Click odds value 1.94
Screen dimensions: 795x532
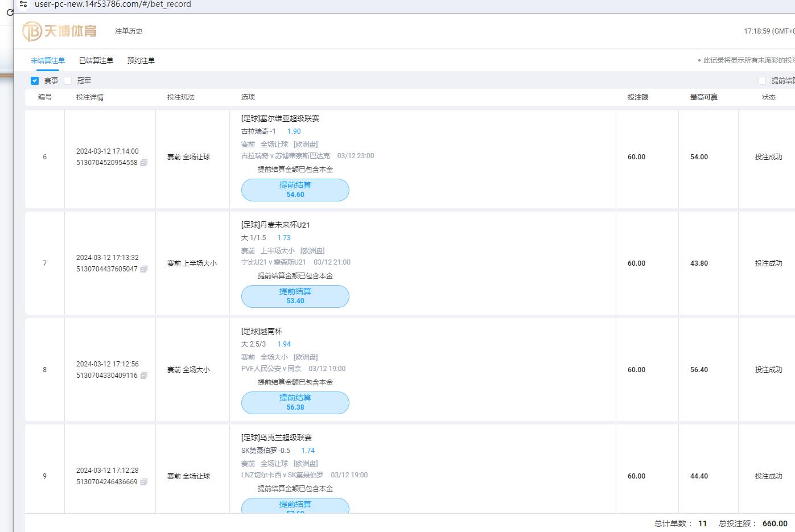[284, 344]
